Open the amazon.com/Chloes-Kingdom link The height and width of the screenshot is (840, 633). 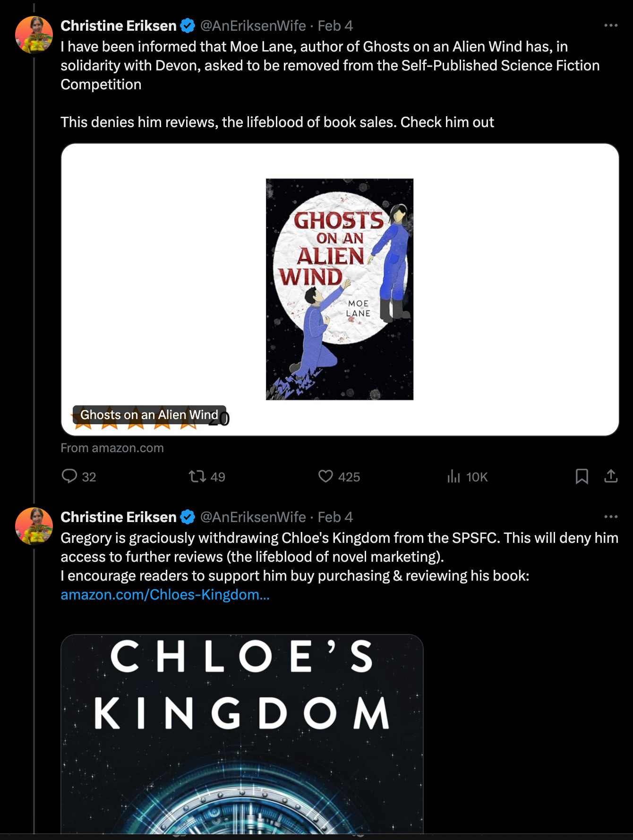[165, 594]
